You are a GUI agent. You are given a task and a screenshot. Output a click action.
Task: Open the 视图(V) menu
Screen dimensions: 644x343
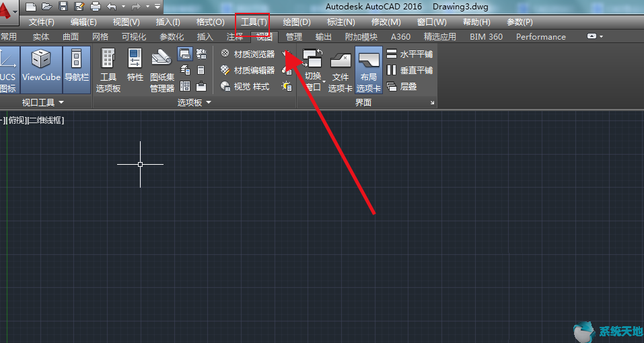pos(126,22)
